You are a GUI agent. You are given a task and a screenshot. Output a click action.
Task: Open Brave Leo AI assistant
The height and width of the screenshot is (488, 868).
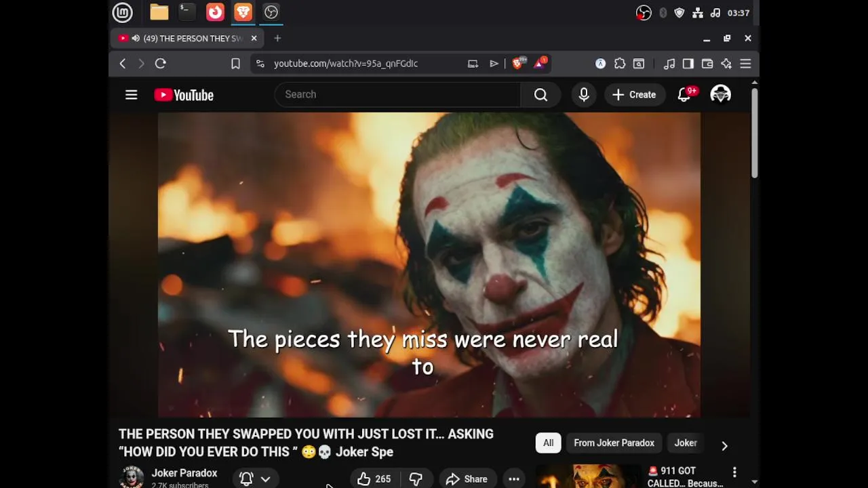coord(726,64)
